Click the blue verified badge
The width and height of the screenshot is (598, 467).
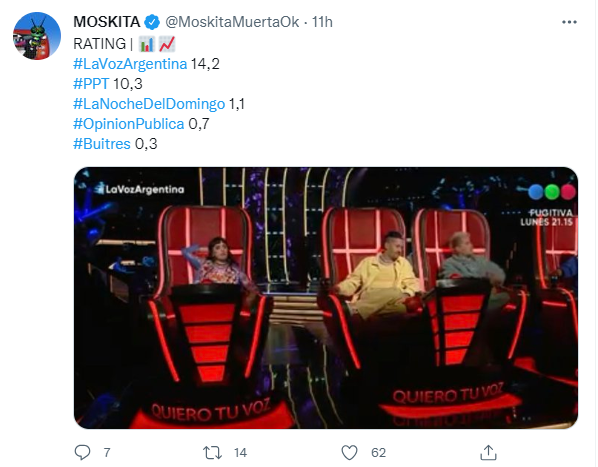coord(152,22)
